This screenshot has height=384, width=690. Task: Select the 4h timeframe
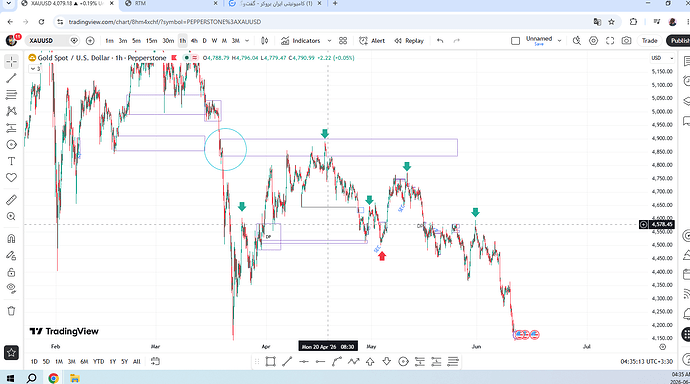[x=194, y=40]
